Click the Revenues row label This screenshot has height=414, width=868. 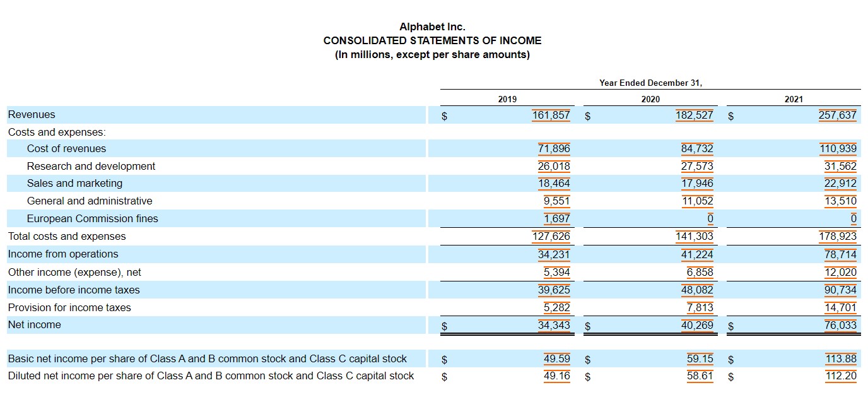(x=30, y=114)
